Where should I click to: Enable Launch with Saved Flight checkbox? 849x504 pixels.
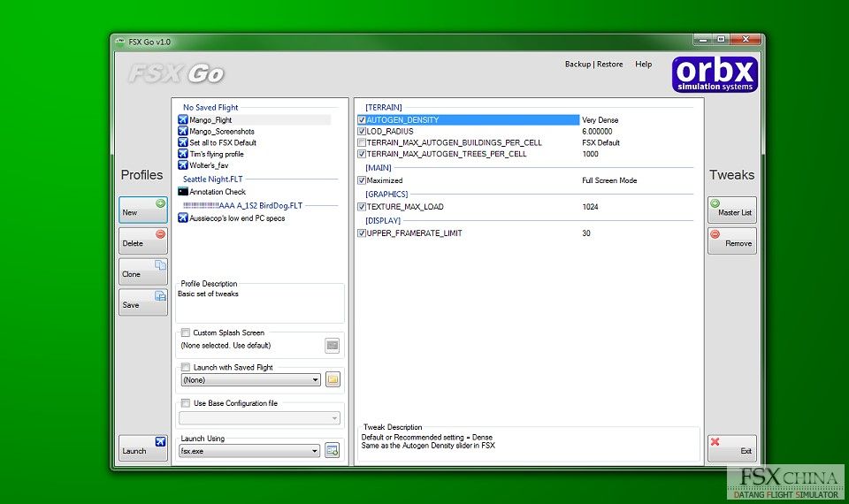(x=186, y=367)
